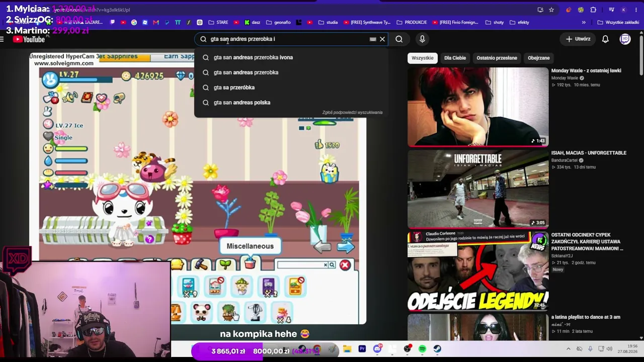Open '[FREE] Synthwave Ty...' bookmark

point(367,22)
